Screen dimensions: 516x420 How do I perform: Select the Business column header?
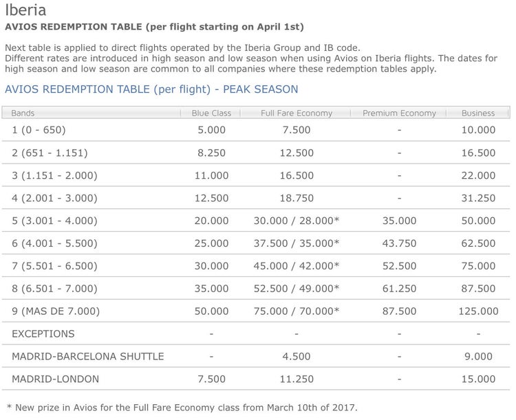coord(478,113)
